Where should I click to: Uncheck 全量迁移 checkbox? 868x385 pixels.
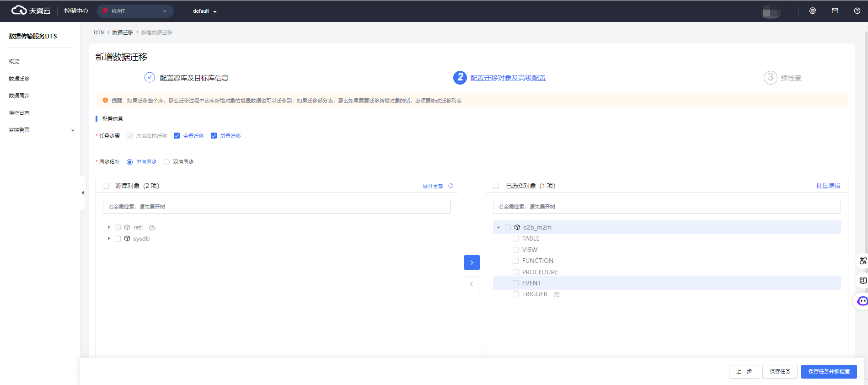(177, 136)
